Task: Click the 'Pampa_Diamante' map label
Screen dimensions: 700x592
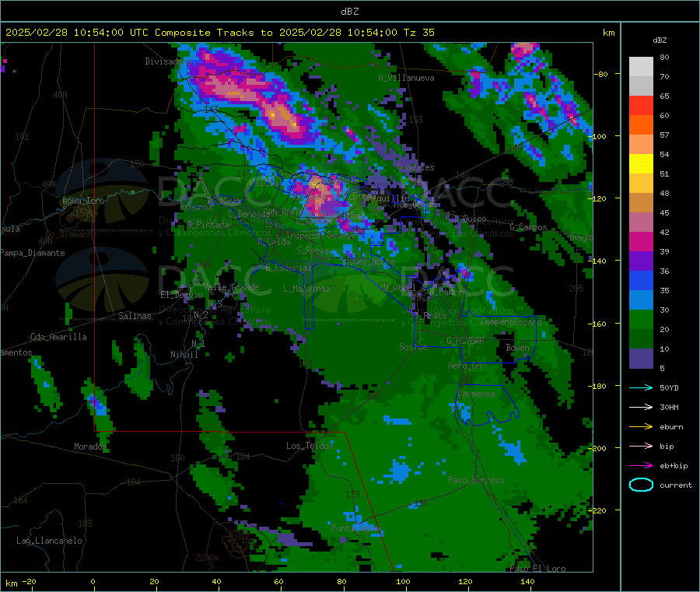Action: coord(33,253)
